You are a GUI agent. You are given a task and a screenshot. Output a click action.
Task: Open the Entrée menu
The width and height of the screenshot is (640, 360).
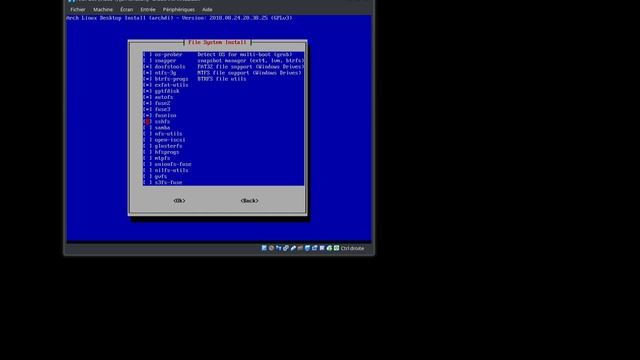tap(148, 9)
